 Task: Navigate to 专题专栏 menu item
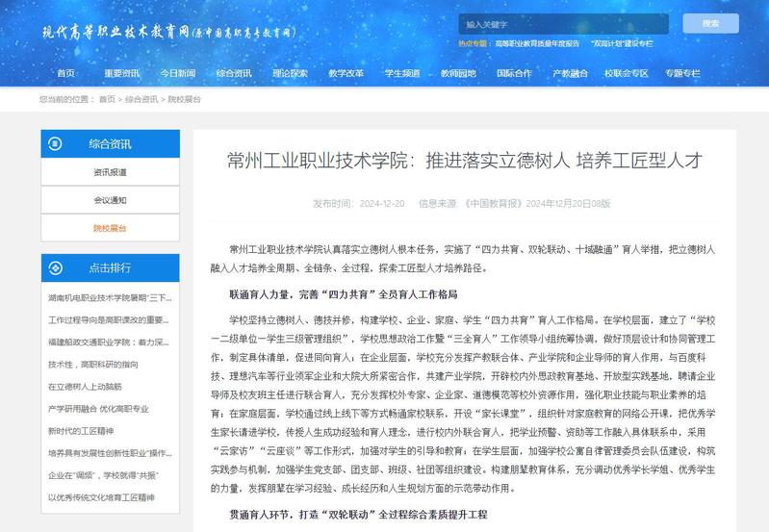(681, 73)
